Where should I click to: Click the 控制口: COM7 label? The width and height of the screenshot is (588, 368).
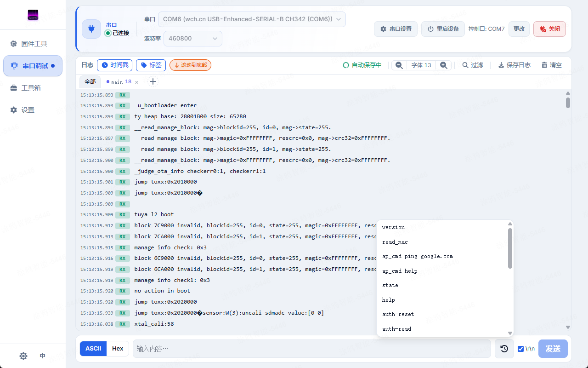coord(486,29)
